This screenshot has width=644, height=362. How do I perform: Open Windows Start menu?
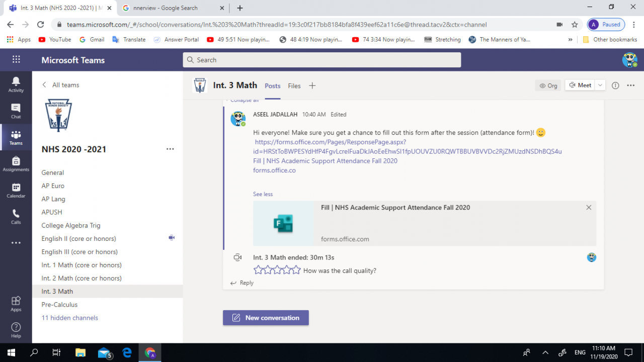[x=11, y=352]
